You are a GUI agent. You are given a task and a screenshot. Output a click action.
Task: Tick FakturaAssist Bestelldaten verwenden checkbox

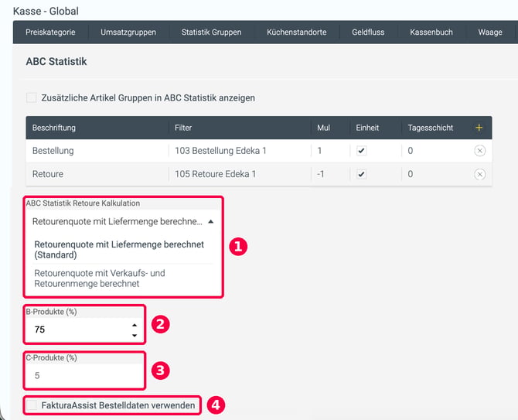click(32, 405)
